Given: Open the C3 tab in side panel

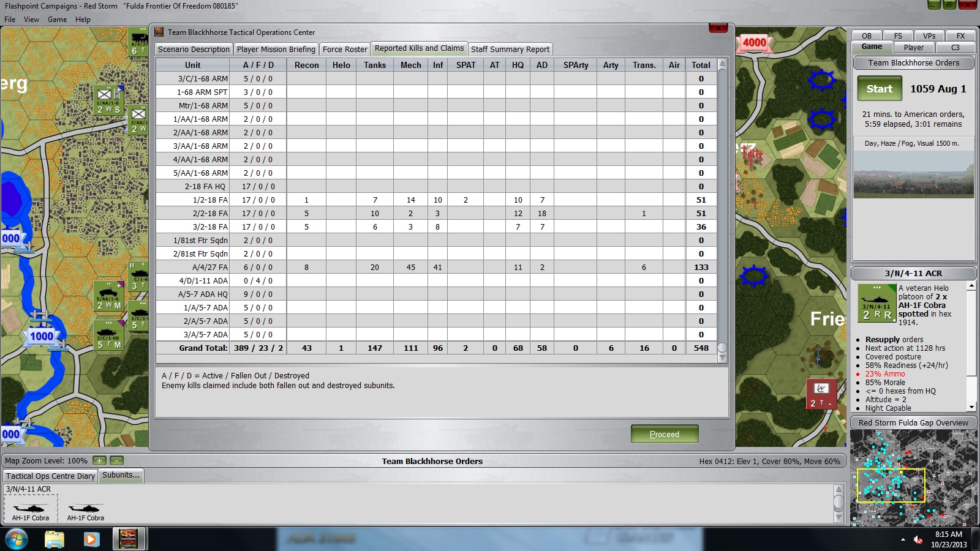Looking at the screenshot, I should tap(956, 47).
